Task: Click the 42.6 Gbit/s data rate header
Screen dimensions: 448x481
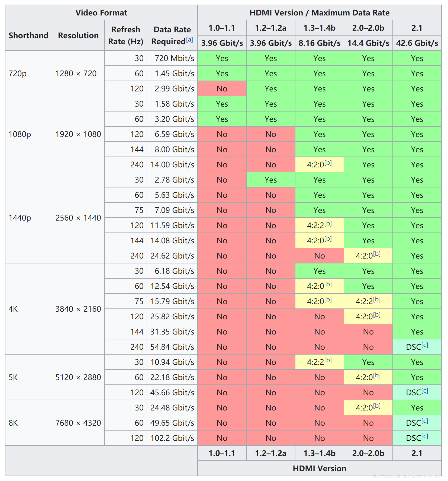Action: click(x=417, y=43)
